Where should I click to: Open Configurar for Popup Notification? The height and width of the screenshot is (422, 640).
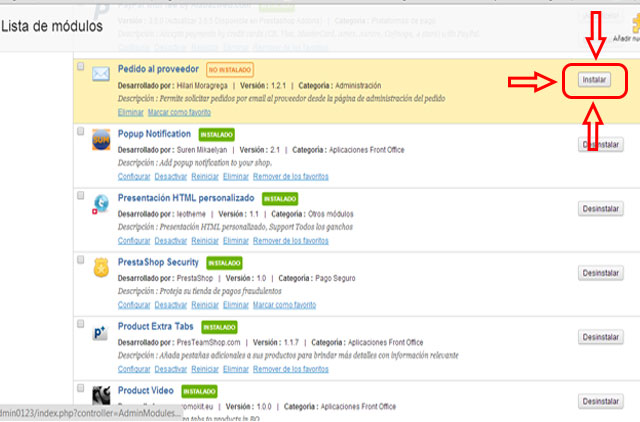[x=134, y=176]
